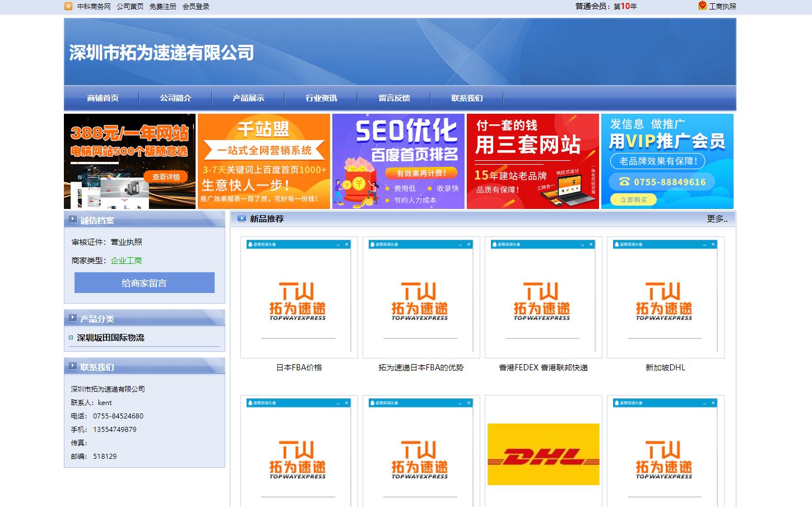Click the 新品推荐 section icon
This screenshot has width=812, height=507.
pyautogui.click(x=242, y=218)
